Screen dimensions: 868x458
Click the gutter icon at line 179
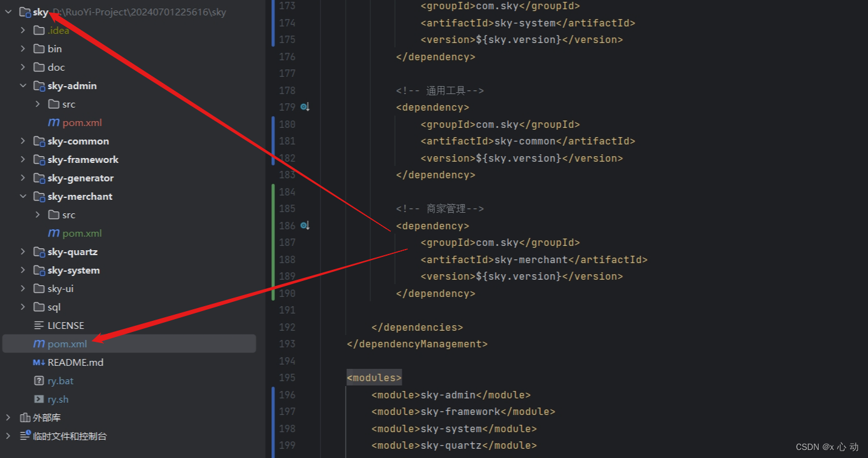point(305,108)
